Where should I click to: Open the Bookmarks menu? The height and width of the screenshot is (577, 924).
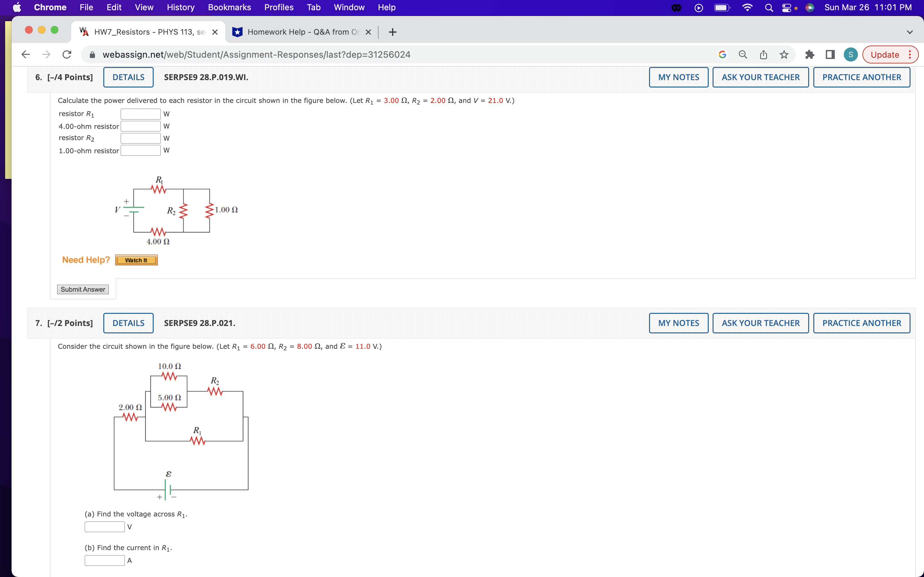[229, 7]
